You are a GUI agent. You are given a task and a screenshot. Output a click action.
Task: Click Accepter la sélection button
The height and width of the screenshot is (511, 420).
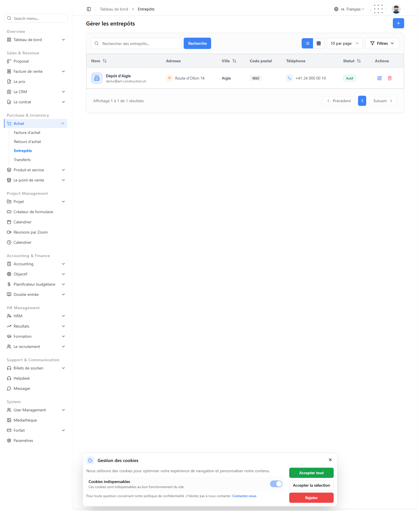pyautogui.click(x=311, y=485)
